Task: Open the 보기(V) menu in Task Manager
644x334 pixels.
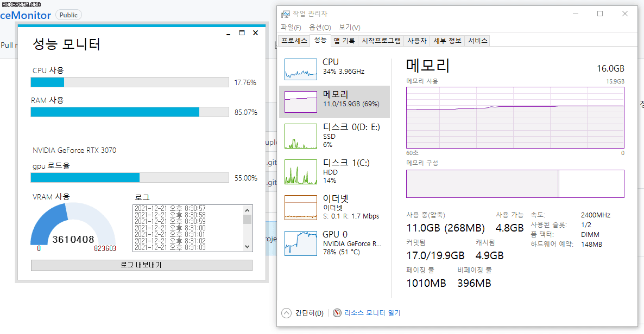Action: pyautogui.click(x=350, y=28)
